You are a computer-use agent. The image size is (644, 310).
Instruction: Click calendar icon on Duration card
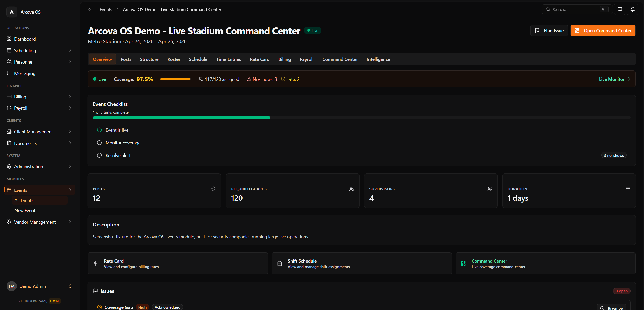point(628,189)
